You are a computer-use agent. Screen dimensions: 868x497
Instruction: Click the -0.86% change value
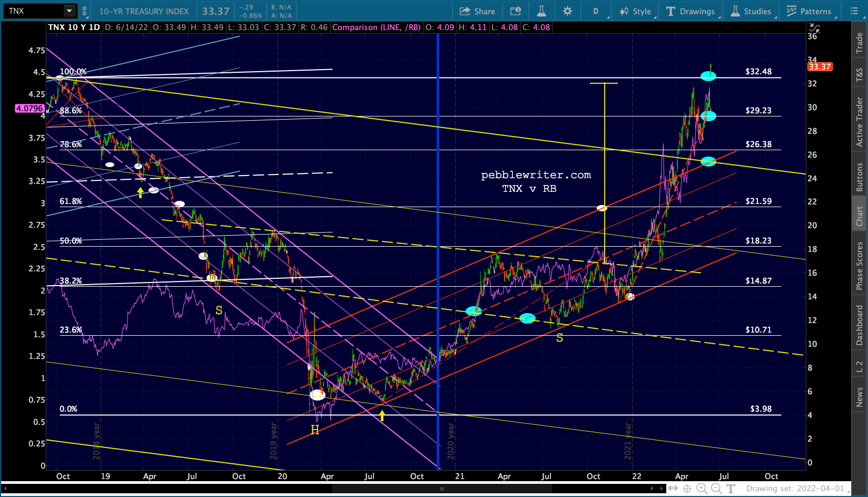point(250,15)
